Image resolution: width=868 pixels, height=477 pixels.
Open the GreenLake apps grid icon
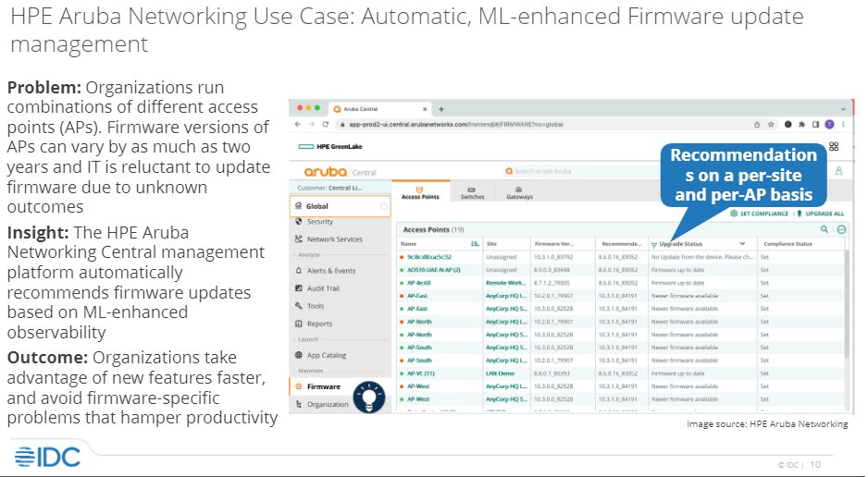[834, 146]
